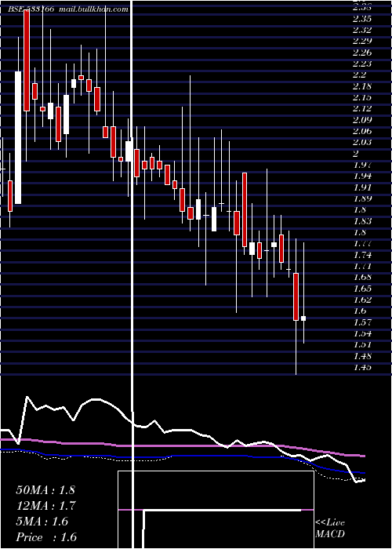Click the 1.68 price axis label
This screenshot has width=392, height=549.
tap(362, 277)
